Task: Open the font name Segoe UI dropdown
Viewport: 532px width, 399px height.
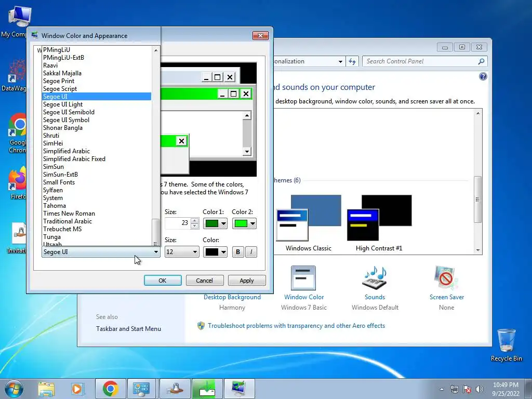Action: [x=101, y=252]
